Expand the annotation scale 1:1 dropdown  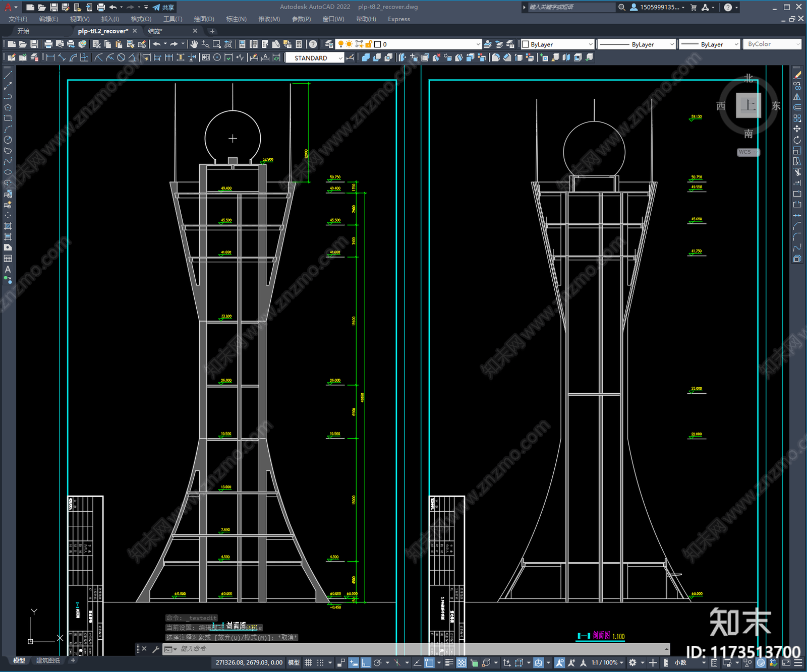(607, 662)
